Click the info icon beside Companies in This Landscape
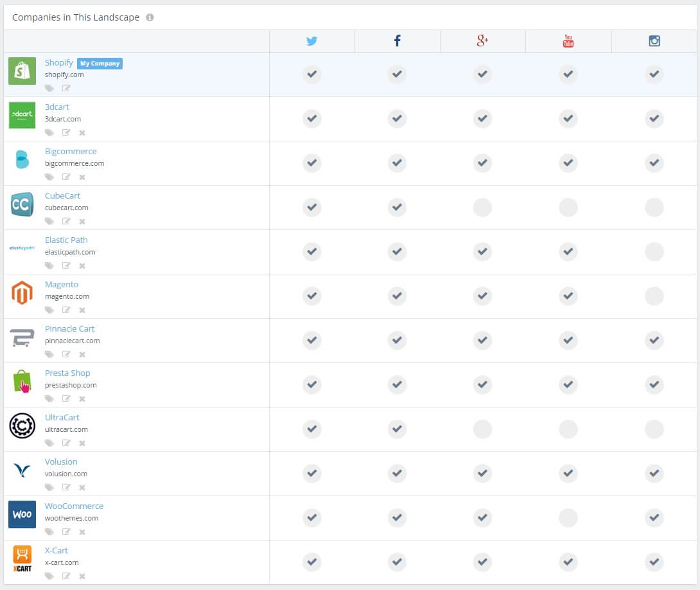The height and width of the screenshot is (590, 700). [x=150, y=17]
